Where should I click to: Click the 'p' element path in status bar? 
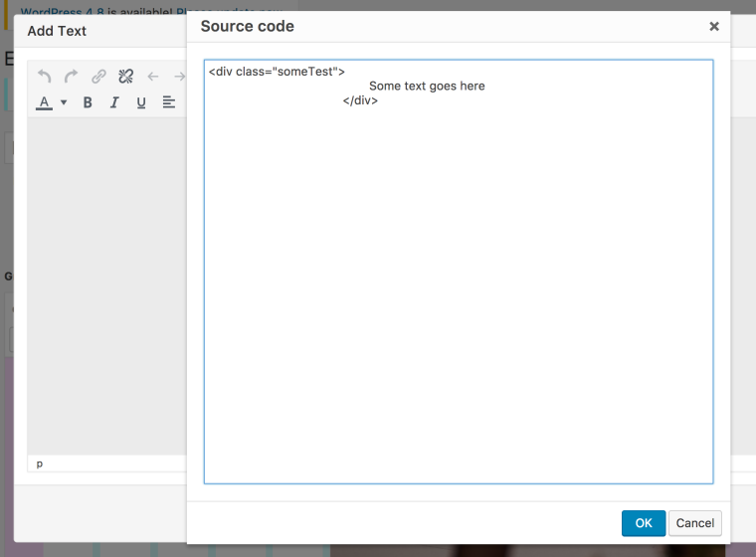click(x=40, y=464)
